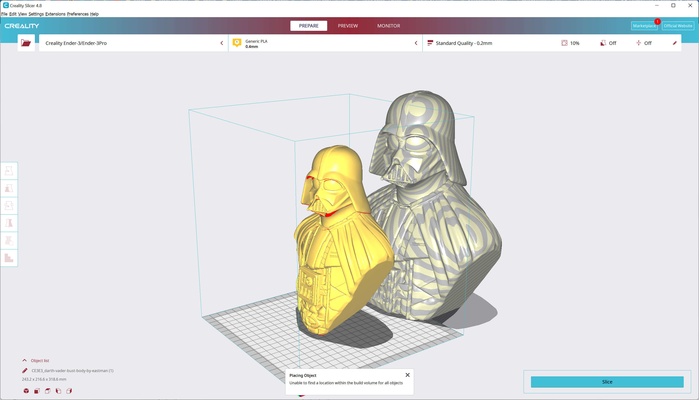Open the Marketplace

(644, 26)
